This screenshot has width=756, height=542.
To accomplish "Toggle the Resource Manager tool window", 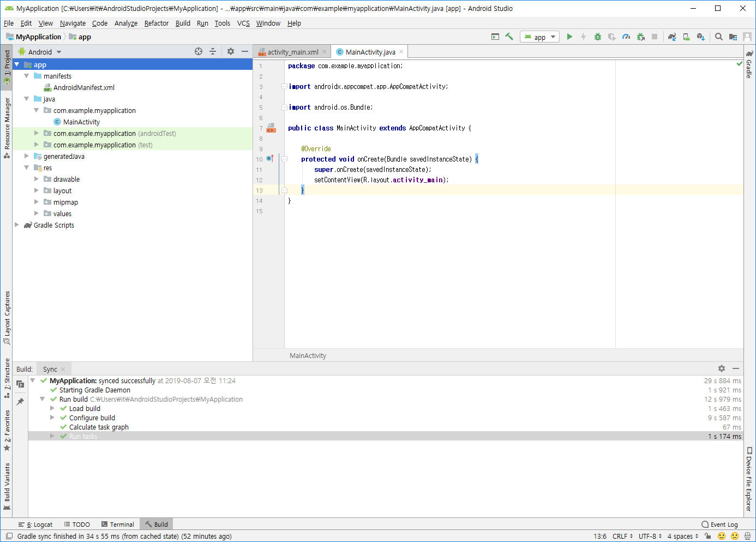I will (x=7, y=128).
